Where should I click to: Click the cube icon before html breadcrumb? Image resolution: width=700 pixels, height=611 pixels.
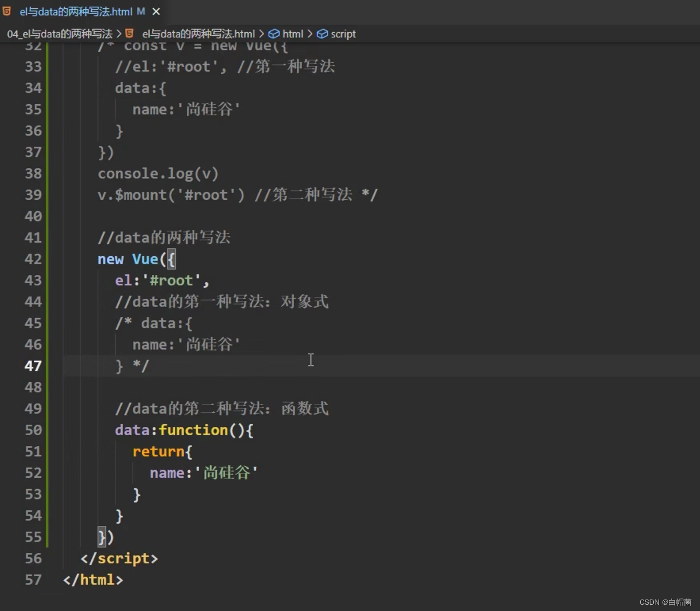click(x=274, y=34)
